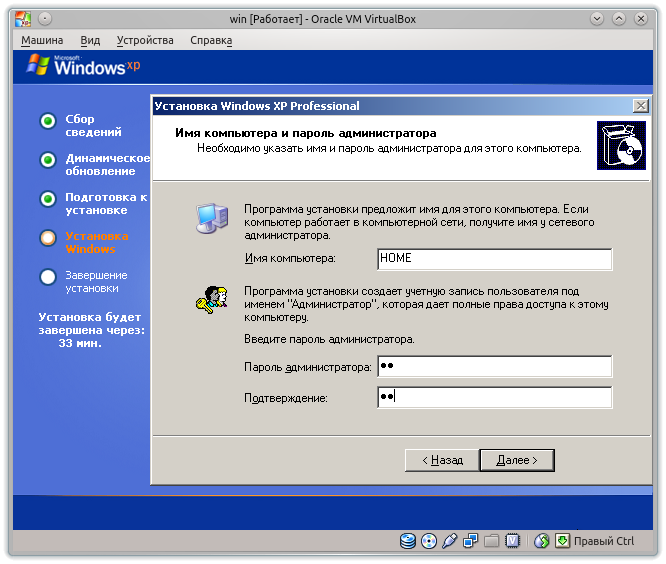Click the Установка Windows step indicator
This screenshot has width=666, height=564.
pyautogui.click(x=47, y=238)
